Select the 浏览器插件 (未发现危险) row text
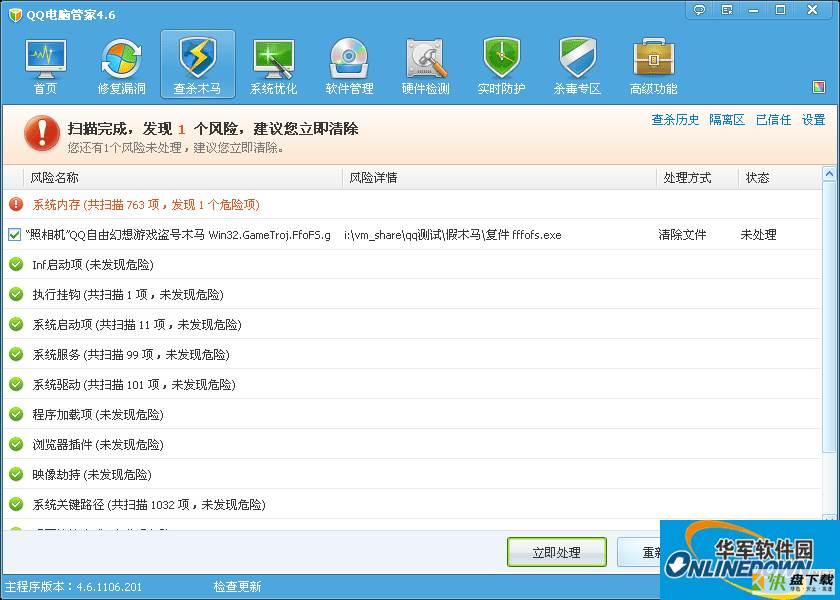 98,445
